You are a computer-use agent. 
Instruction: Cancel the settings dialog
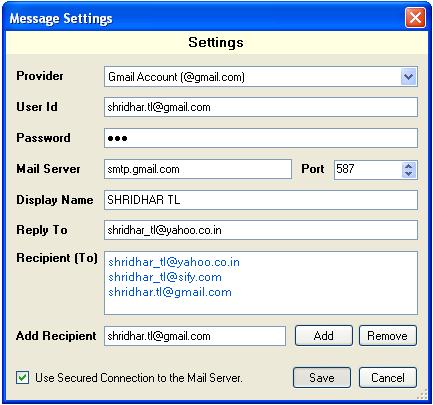pos(388,378)
